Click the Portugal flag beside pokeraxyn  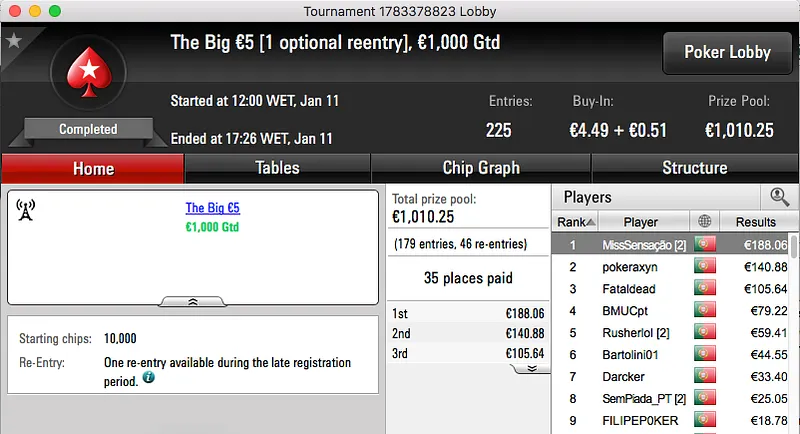(704, 267)
